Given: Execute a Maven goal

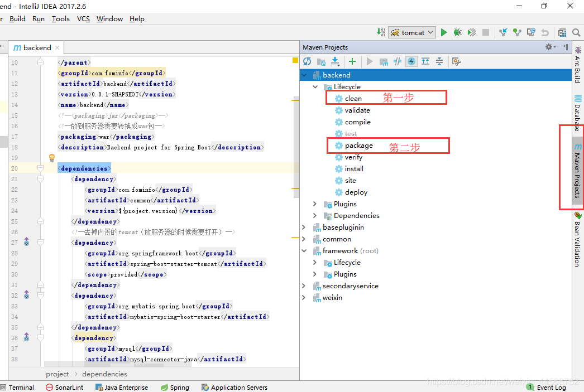Looking at the screenshot, I should (x=384, y=61).
